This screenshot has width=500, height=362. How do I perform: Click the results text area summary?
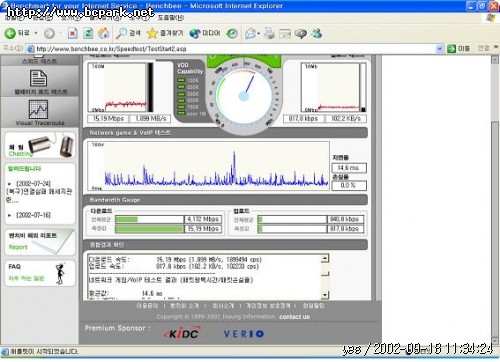[204, 277]
